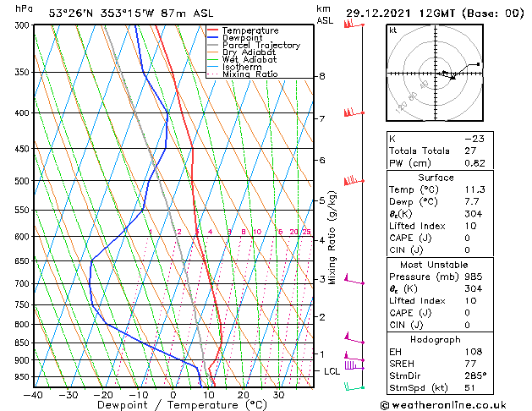This screenshot has height=411, width=532.
Task: Click the Parcel Trajectory legend label
Action: click(x=261, y=45)
